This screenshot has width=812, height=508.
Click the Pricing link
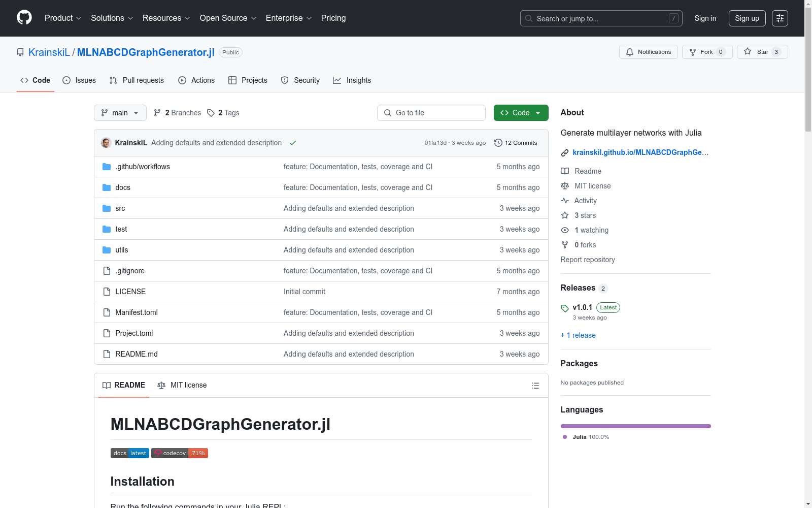tap(333, 18)
